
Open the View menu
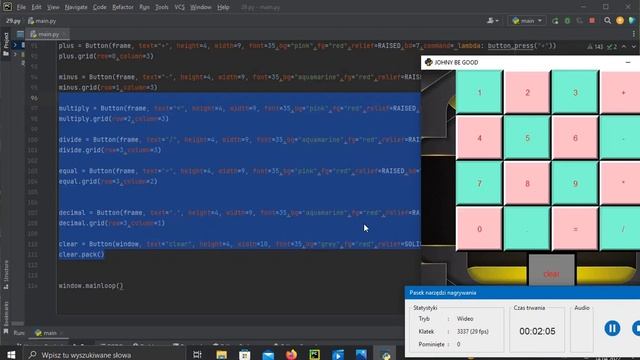tap(53, 7)
